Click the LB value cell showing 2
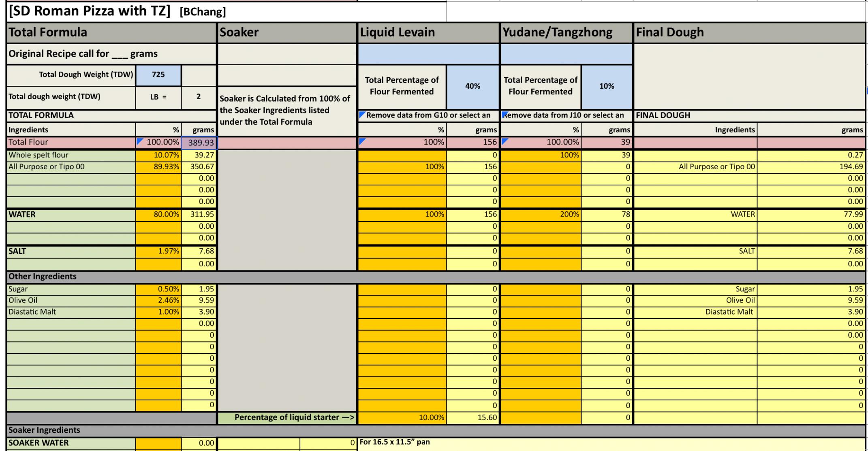 pyautogui.click(x=199, y=97)
